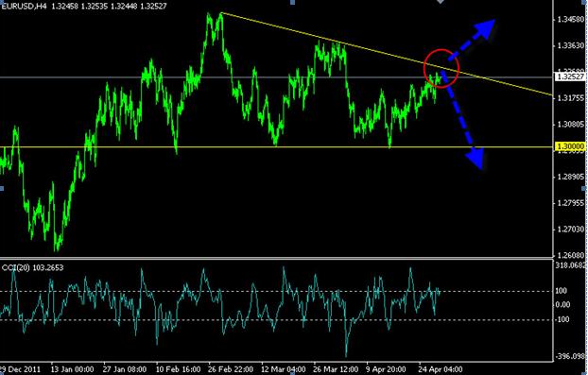Click the 13 Jan 00:00 date label
The height and width of the screenshot is (375, 588).
point(72,369)
